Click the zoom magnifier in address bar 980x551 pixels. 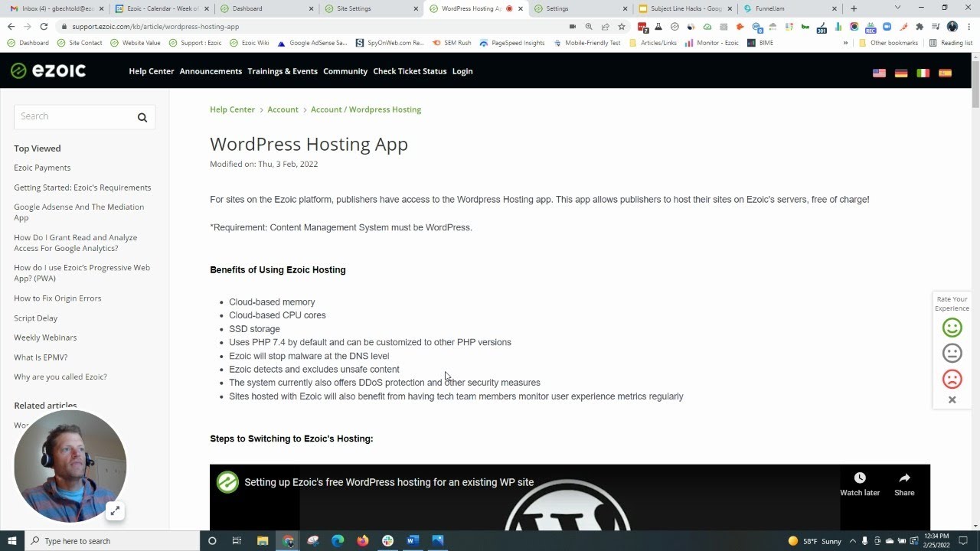pos(589,26)
